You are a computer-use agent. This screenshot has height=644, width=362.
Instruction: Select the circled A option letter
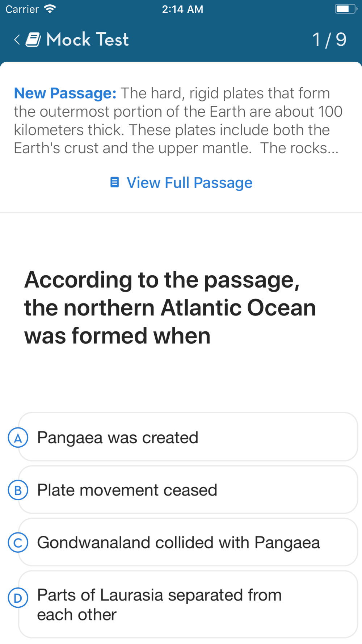[x=18, y=438]
